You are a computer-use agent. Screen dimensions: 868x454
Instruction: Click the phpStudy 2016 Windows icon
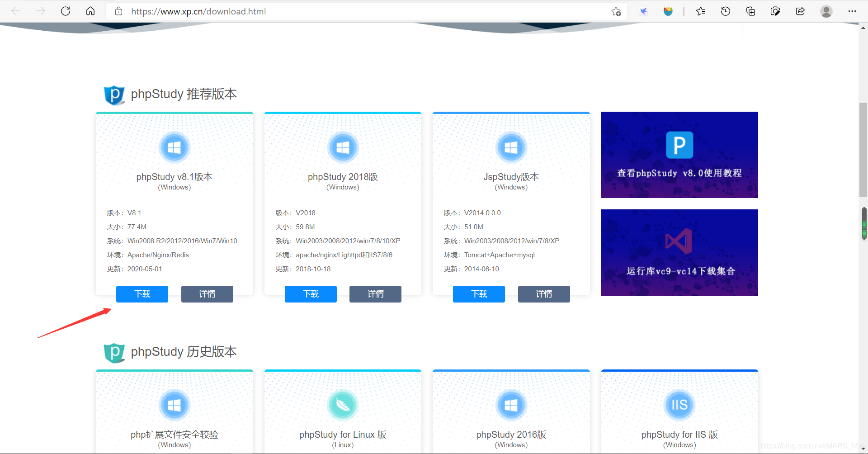511,405
